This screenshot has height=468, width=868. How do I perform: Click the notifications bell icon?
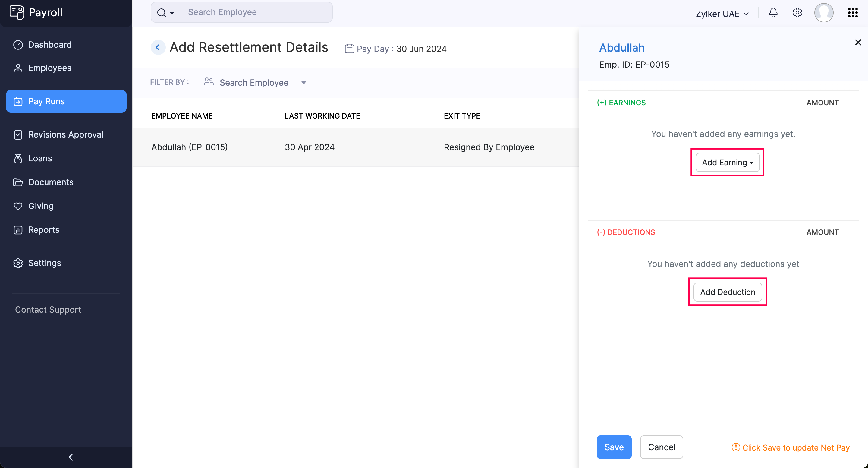pyautogui.click(x=773, y=12)
